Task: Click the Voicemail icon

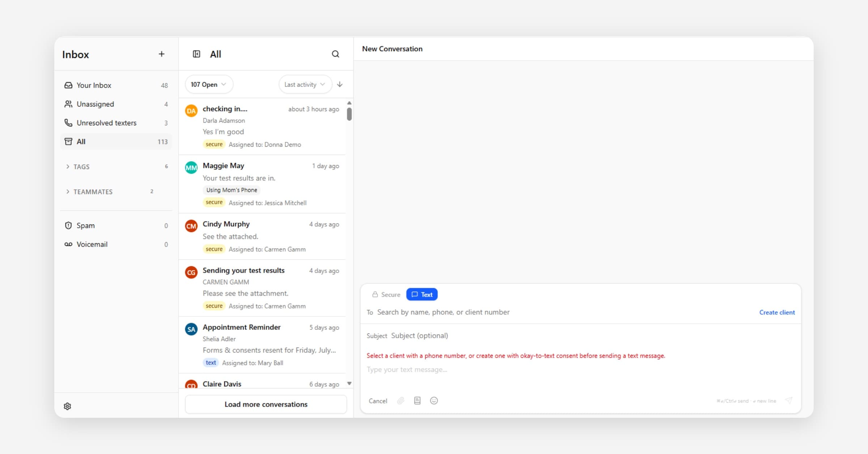Action: (x=68, y=244)
